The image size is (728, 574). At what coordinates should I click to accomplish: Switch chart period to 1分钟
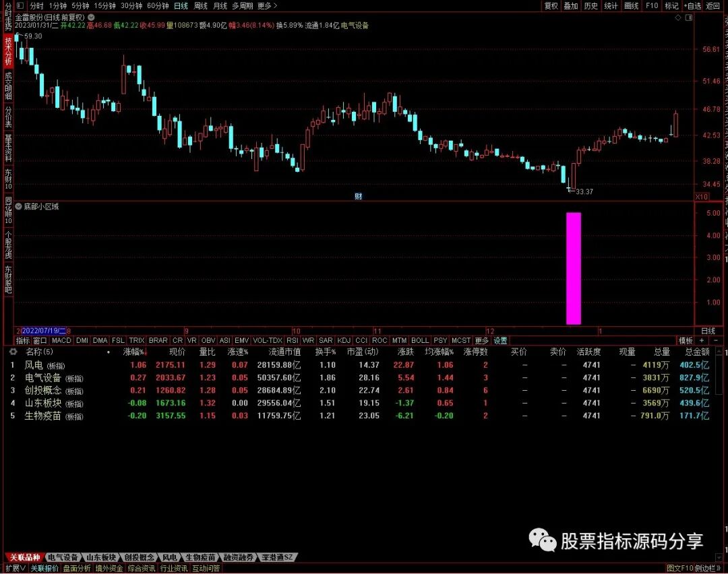pos(57,5)
